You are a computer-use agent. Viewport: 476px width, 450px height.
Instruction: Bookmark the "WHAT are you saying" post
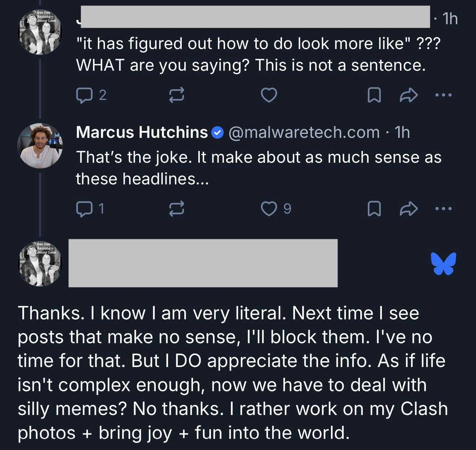pyautogui.click(x=374, y=95)
